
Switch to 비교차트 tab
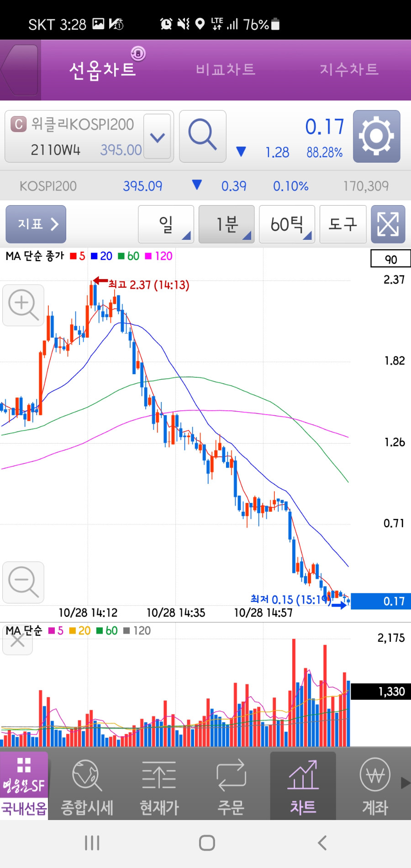[x=226, y=69]
